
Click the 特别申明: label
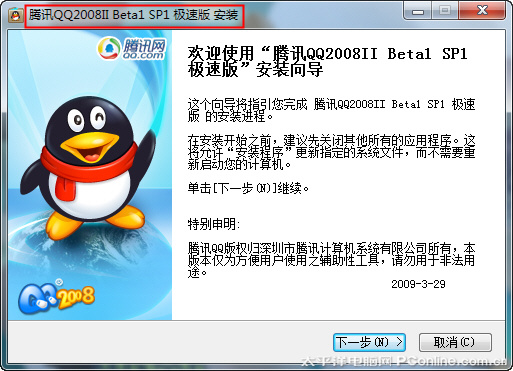coord(213,224)
